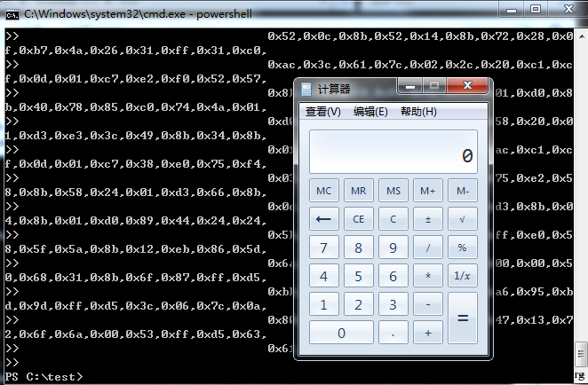Click the square root button
The image size is (588, 385).
tap(463, 219)
